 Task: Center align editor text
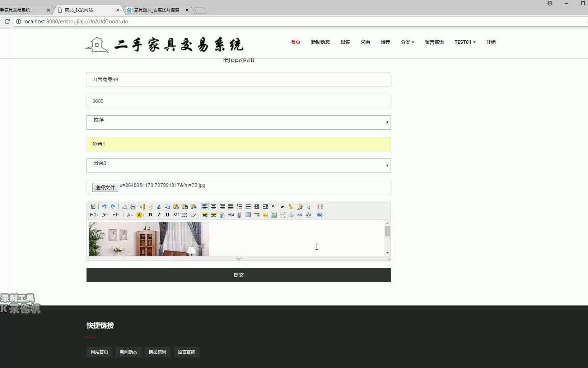tap(214, 207)
